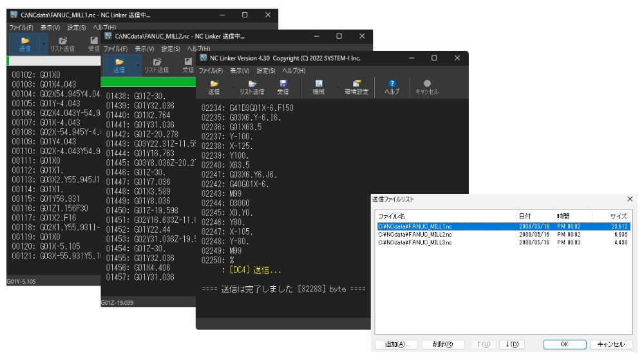Open 表示(V) menu in front NC Linker window
This screenshot has width=644, height=361.
pos(240,71)
